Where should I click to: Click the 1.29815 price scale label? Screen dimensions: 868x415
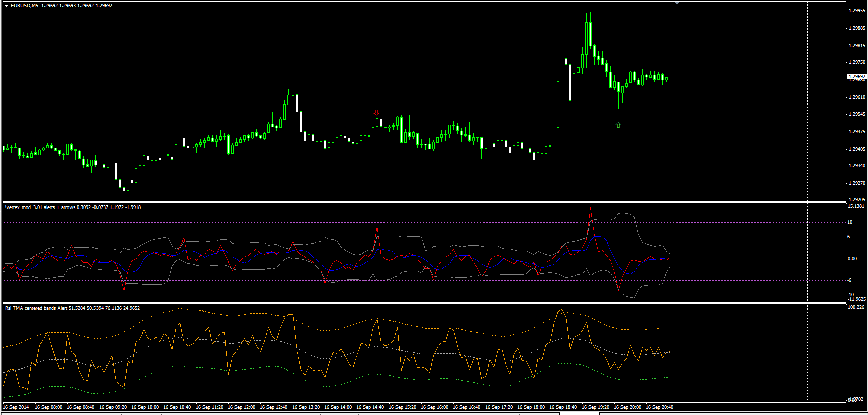pyautogui.click(x=857, y=46)
